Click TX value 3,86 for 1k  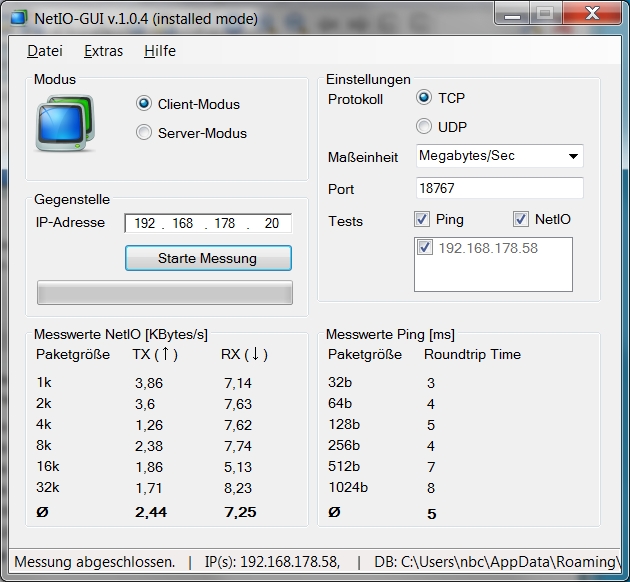tap(149, 383)
